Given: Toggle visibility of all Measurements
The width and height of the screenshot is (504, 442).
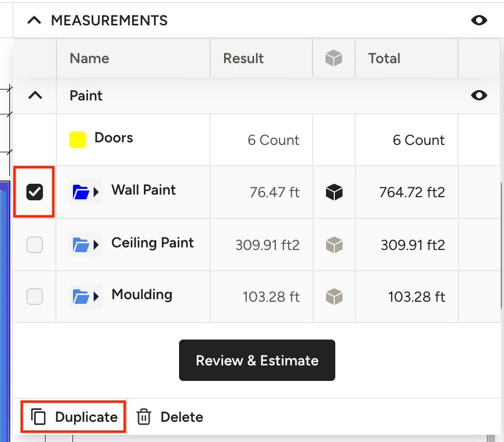Looking at the screenshot, I should [x=479, y=20].
